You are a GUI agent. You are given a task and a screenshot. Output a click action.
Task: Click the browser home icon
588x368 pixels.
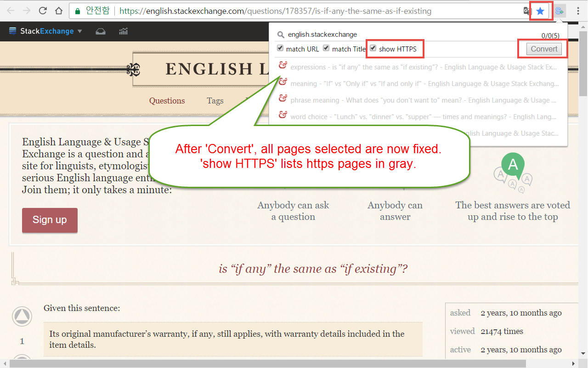click(x=59, y=11)
